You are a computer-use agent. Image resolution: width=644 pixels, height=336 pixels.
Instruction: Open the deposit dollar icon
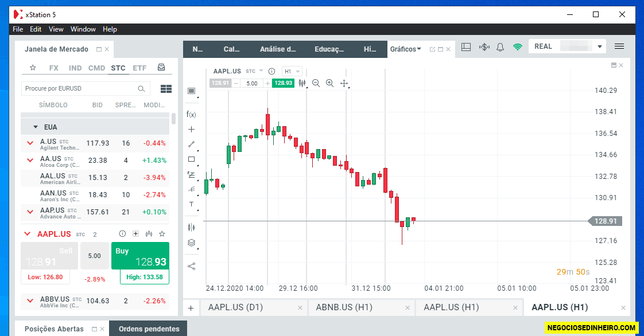(484, 47)
